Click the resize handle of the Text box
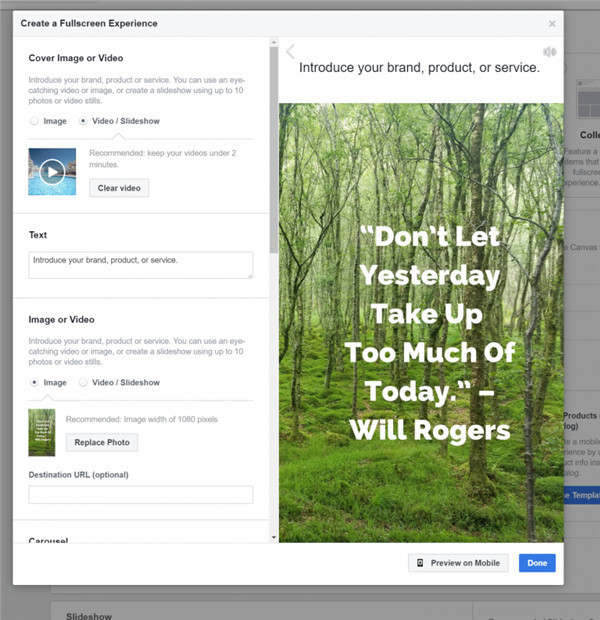600x620 pixels. click(249, 273)
